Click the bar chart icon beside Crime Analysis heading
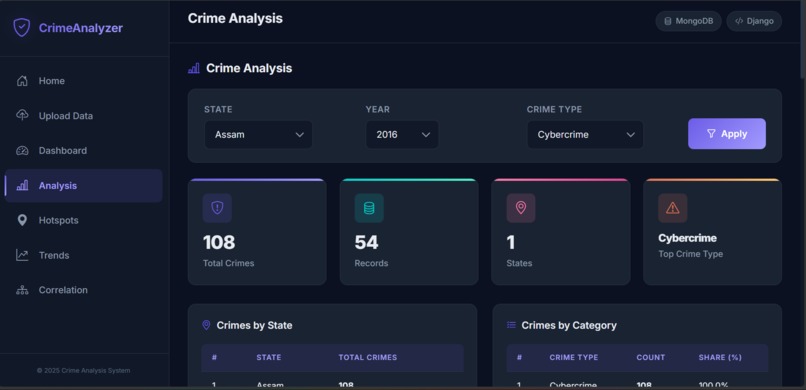Screen dimensions: 806x390 pos(194,68)
